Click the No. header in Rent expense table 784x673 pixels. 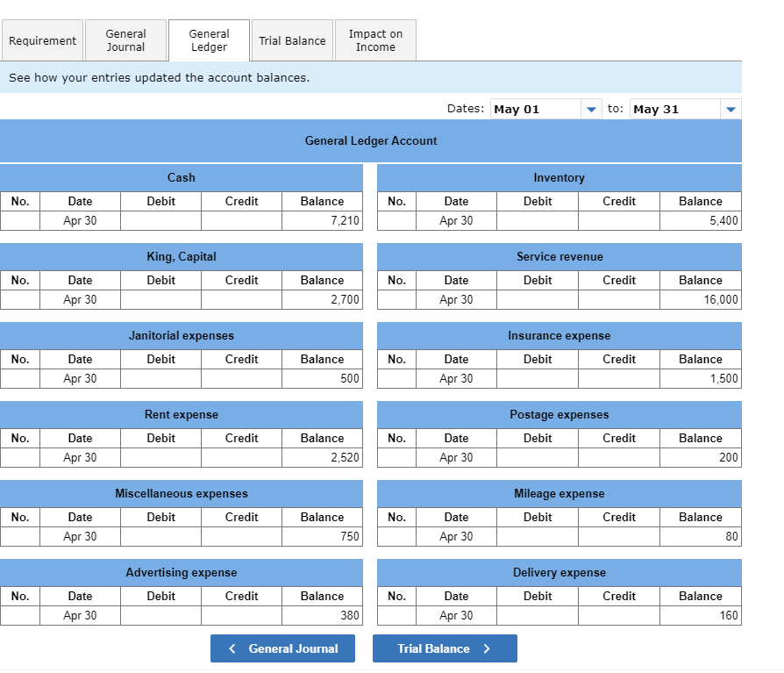20,439
